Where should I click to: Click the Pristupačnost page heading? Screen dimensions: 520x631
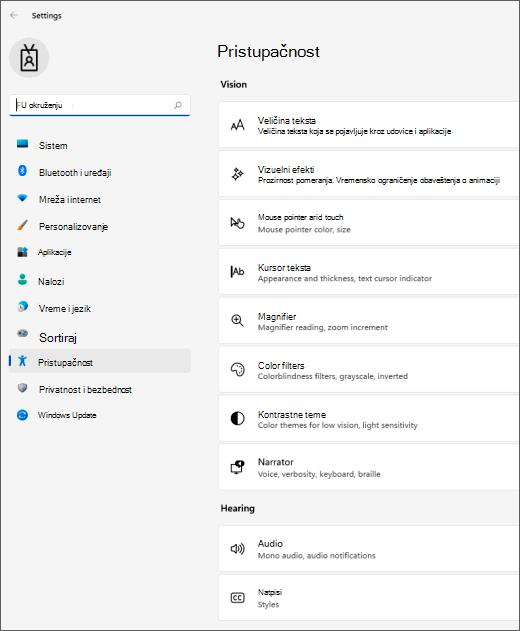[268, 52]
